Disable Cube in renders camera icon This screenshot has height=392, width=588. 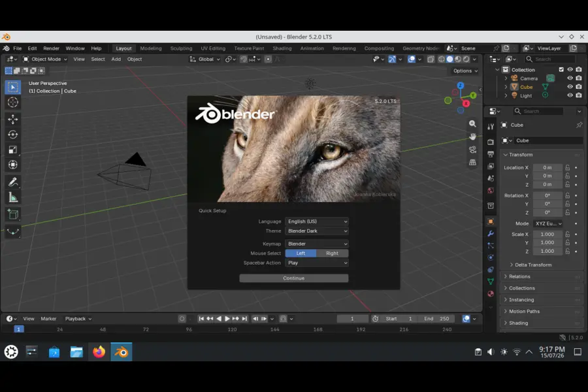579,87
